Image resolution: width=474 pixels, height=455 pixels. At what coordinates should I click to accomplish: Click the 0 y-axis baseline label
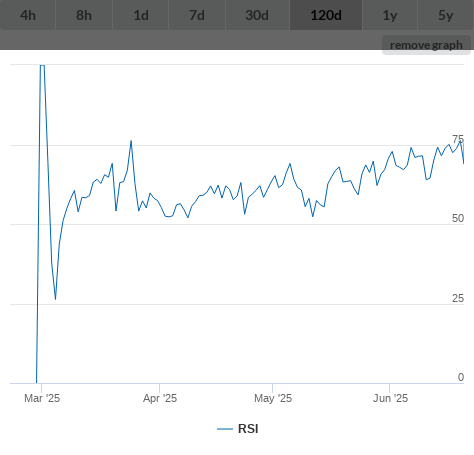click(x=461, y=377)
